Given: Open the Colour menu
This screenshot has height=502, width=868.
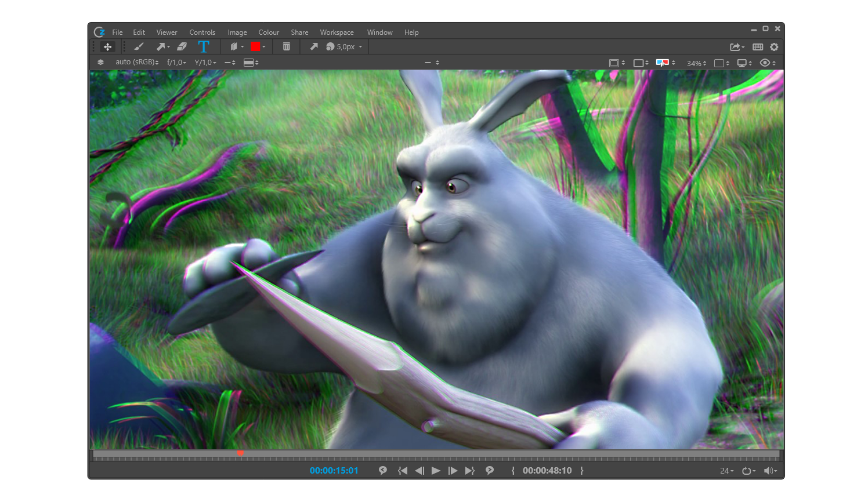Looking at the screenshot, I should coord(269,32).
